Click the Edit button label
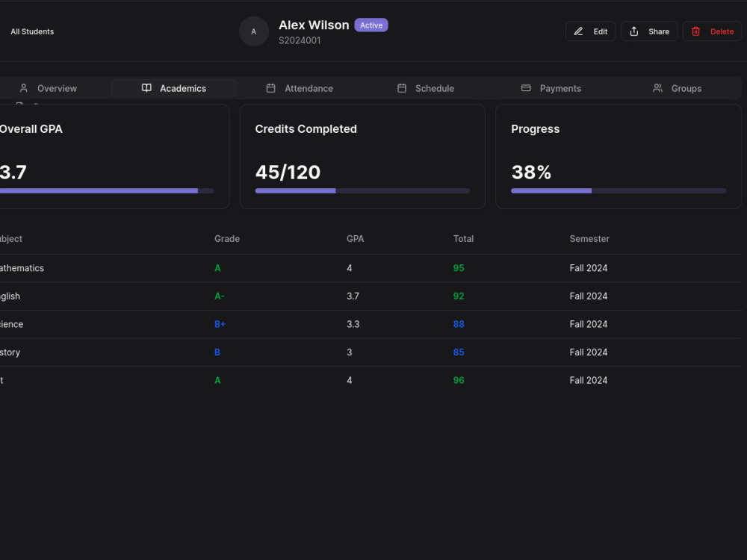 (x=601, y=31)
